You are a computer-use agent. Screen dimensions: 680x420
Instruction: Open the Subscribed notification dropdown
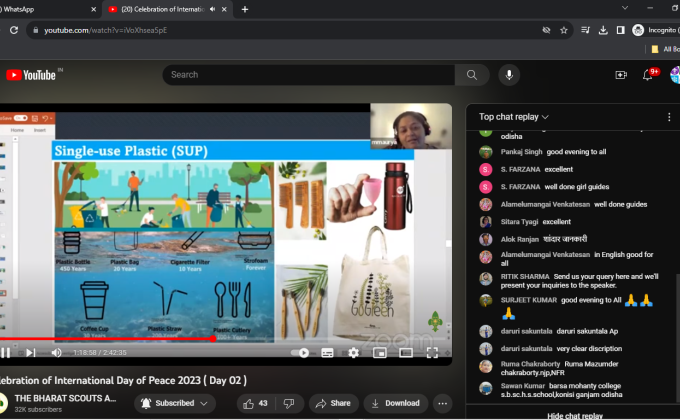tap(176, 403)
